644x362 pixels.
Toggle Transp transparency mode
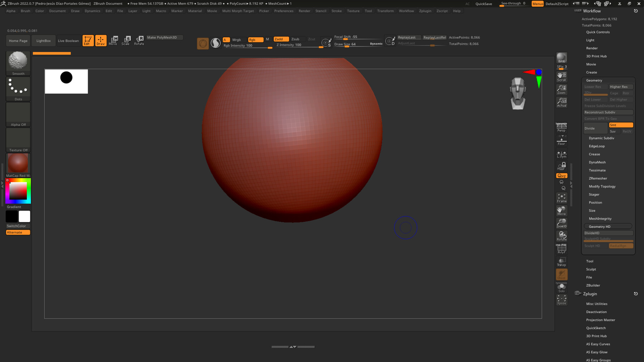coord(561,261)
